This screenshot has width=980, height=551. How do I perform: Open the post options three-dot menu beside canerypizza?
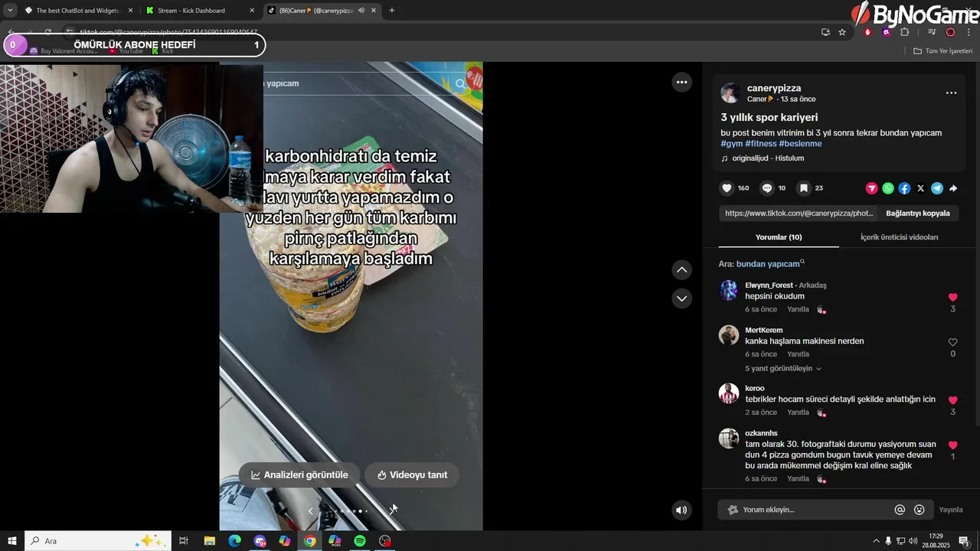click(x=951, y=93)
